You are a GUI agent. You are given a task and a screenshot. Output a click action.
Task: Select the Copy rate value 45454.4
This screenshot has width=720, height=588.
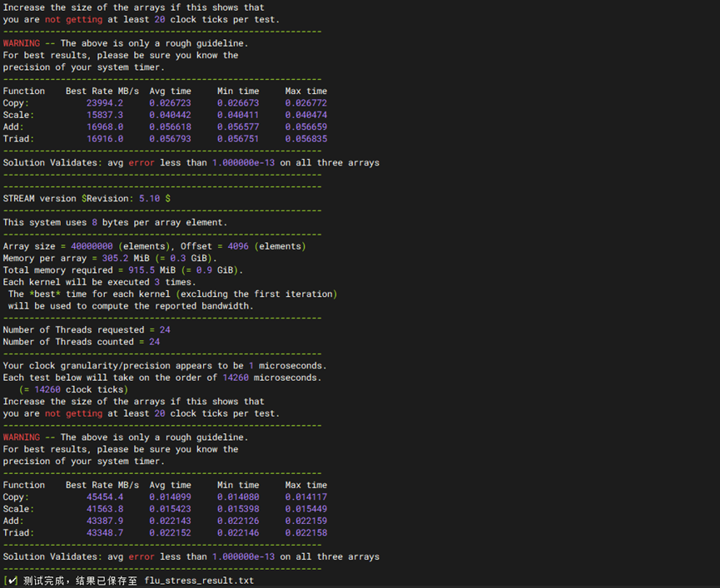point(105,497)
